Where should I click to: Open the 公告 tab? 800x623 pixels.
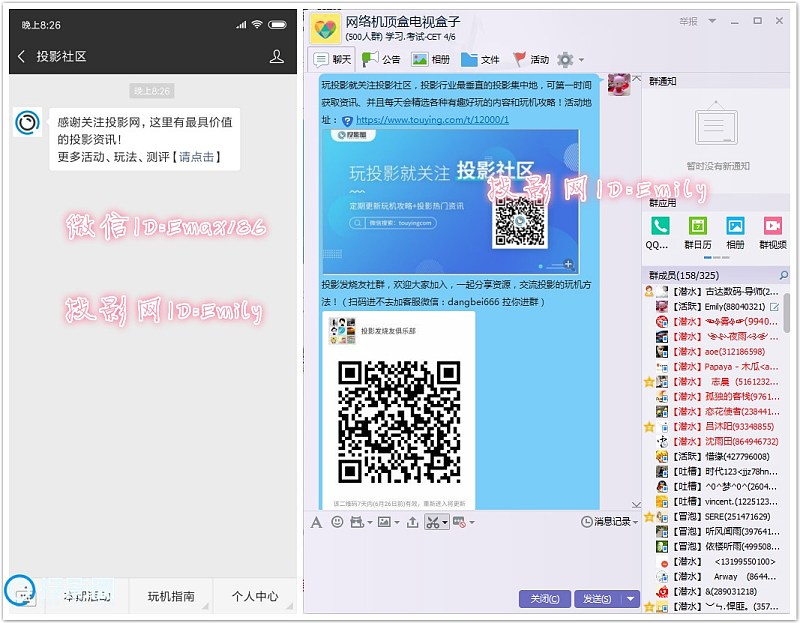(x=381, y=60)
